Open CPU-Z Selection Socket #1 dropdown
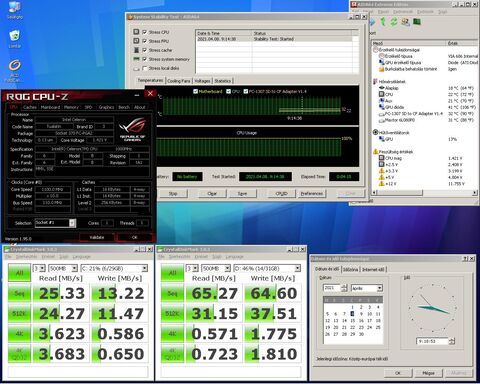Image resolution: width=480 pixels, height=384 pixels. click(x=72, y=223)
